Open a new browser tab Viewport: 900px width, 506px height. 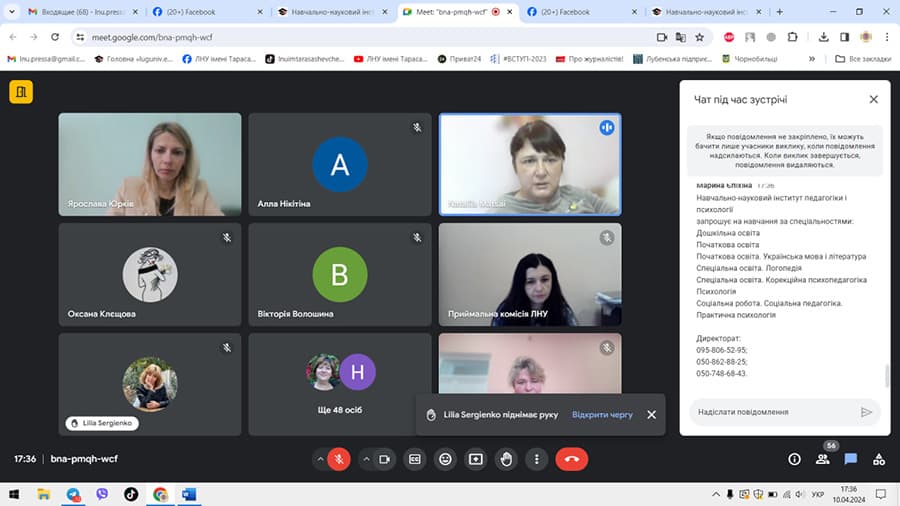pos(779,11)
